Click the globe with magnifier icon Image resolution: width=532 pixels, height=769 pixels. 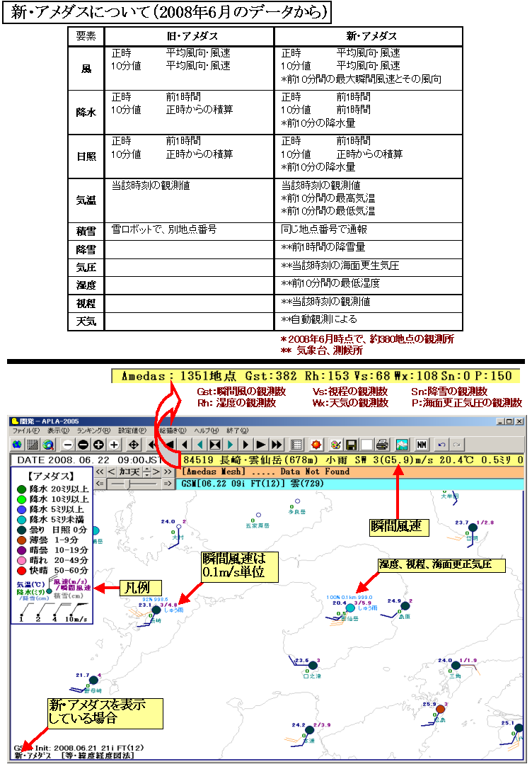[x=48, y=444]
